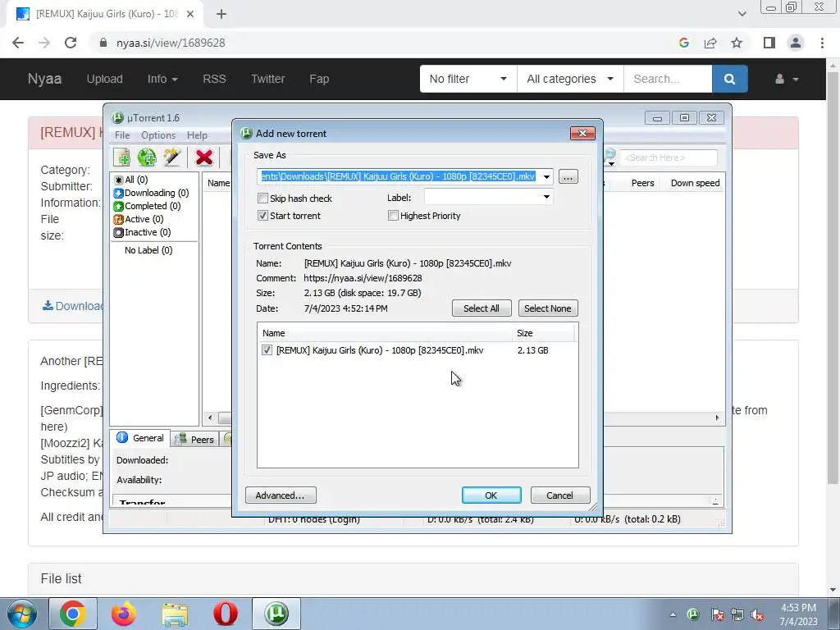This screenshot has width=840, height=630.
Task: Click the uTorrent Search Here field
Action: tap(668, 157)
